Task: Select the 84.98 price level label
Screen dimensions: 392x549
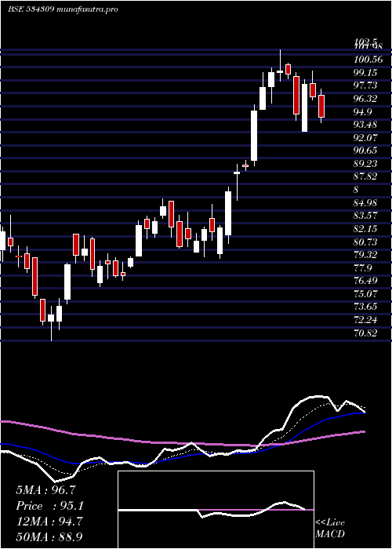Action: [x=365, y=203]
